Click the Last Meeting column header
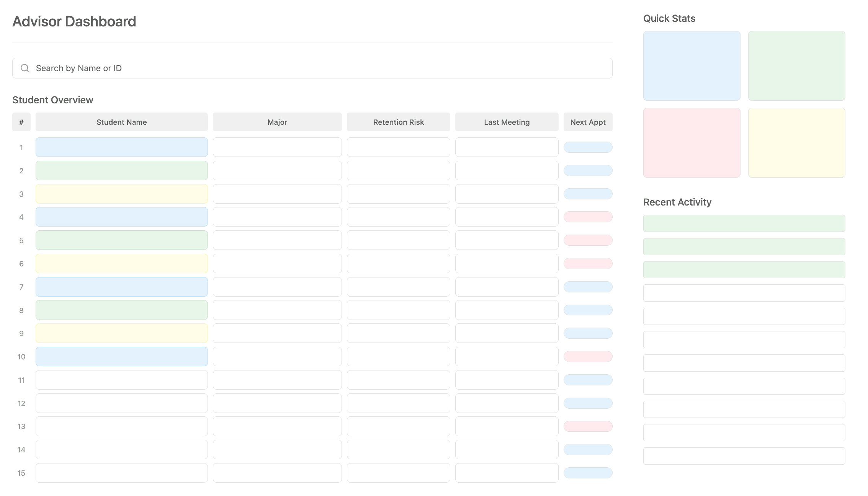Image resolution: width=868 pixels, height=496 pixels. pyautogui.click(x=507, y=122)
